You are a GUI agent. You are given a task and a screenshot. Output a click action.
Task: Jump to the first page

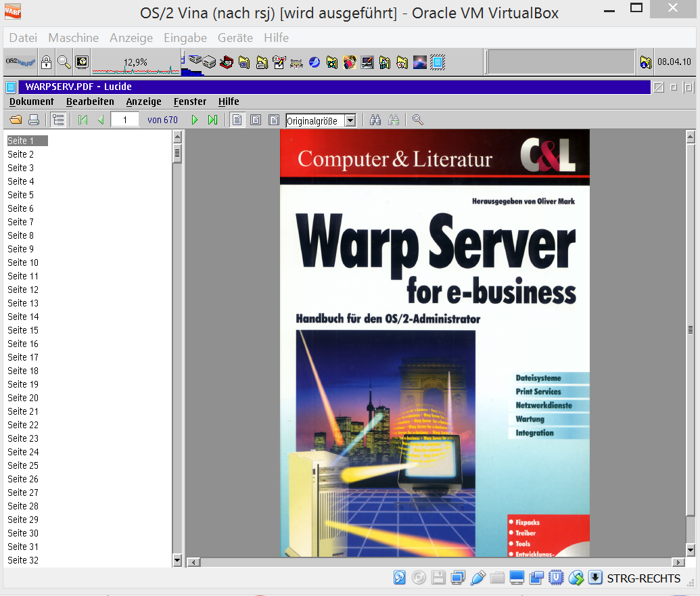pyautogui.click(x=83, y=120)
